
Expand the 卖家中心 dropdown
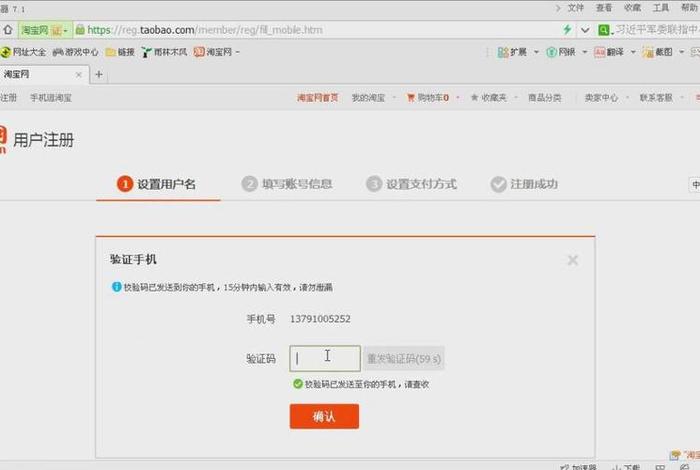click(627, 98)
